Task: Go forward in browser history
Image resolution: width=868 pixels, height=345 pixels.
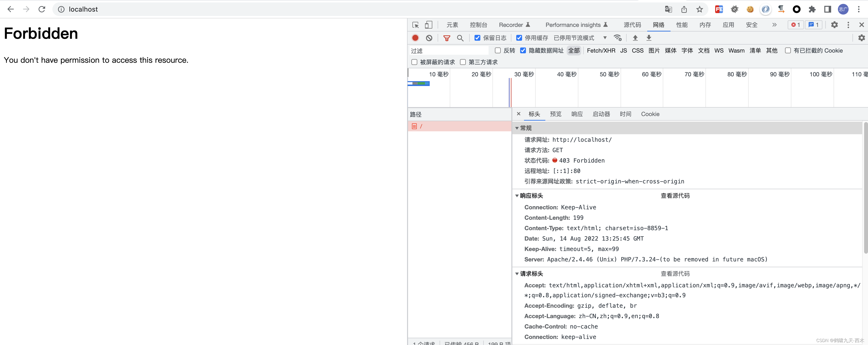Action: (x=26, y=9)
